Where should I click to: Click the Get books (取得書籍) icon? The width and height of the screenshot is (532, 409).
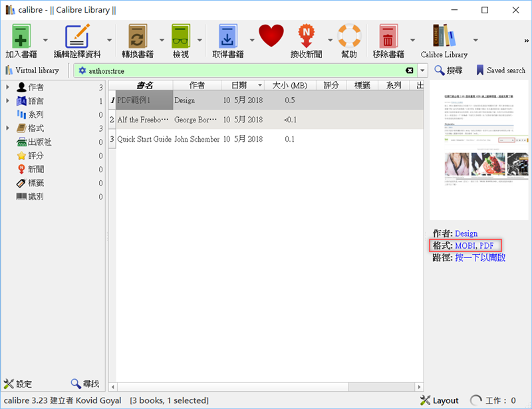coord(227,37)
